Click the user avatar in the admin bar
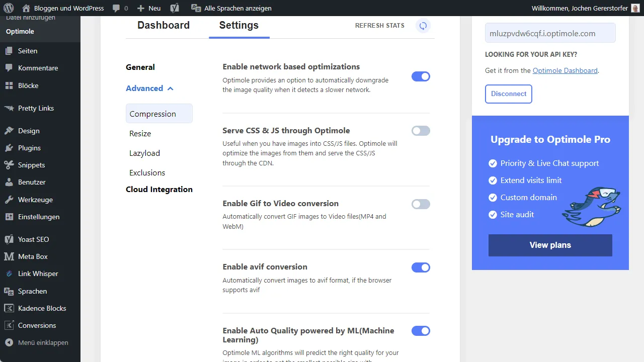 pos(635,8)
